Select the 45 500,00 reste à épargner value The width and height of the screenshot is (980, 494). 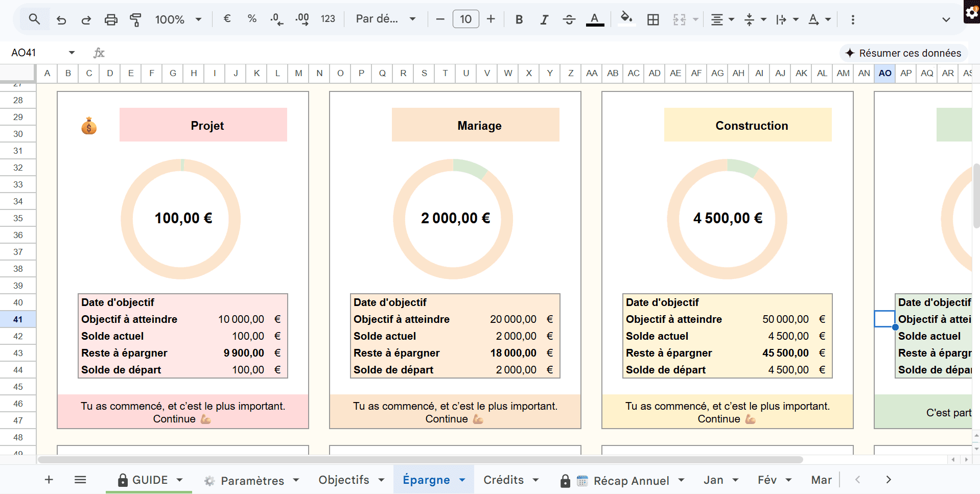coord(785,353)
